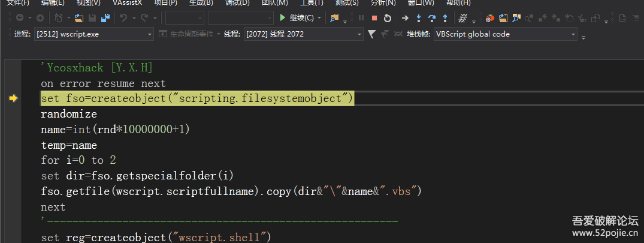
Task: Open the lifecycle events (生命周期事件) dropdown
Action: [190, 34]
